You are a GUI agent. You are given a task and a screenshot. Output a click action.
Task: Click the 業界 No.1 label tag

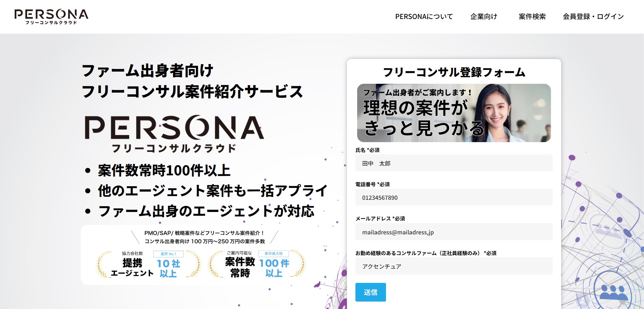(x=168, y=254)
